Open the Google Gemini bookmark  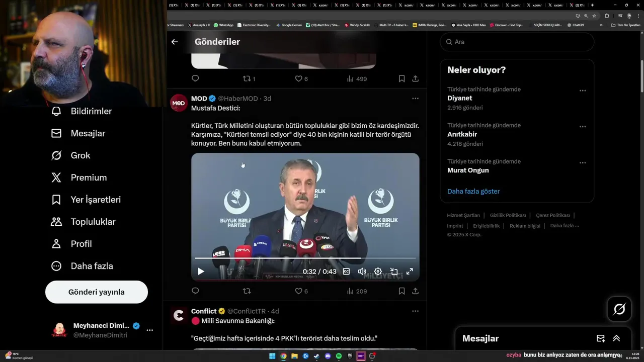(x=289, y=25)
